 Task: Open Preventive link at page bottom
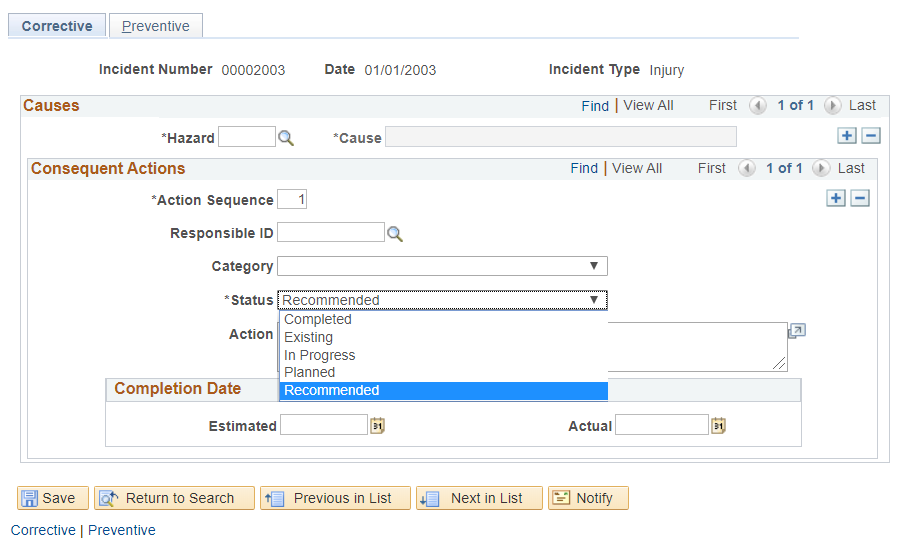coord(121,530)
